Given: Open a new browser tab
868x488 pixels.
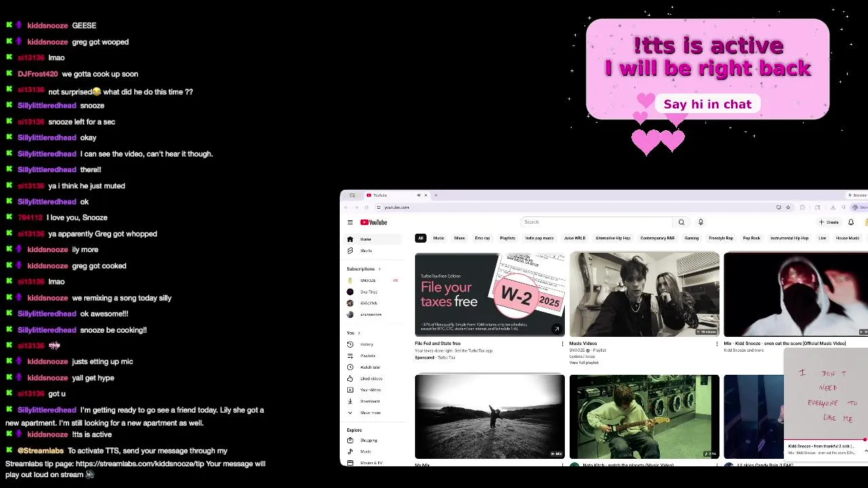Looking at the screenshot, I should pos(436,195).
